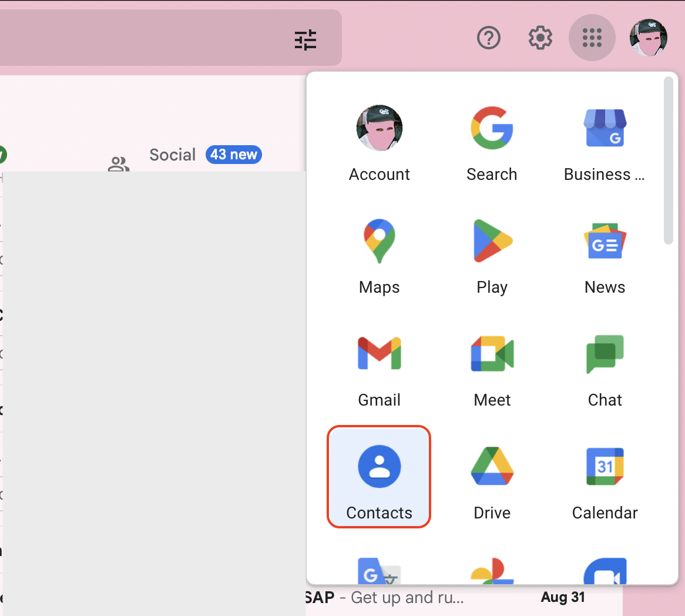Image resolution: width=685 pixels, height=616 pixels.
Task: Open Google Photos pinwheel icon
Action: click(x=492, y=570)
